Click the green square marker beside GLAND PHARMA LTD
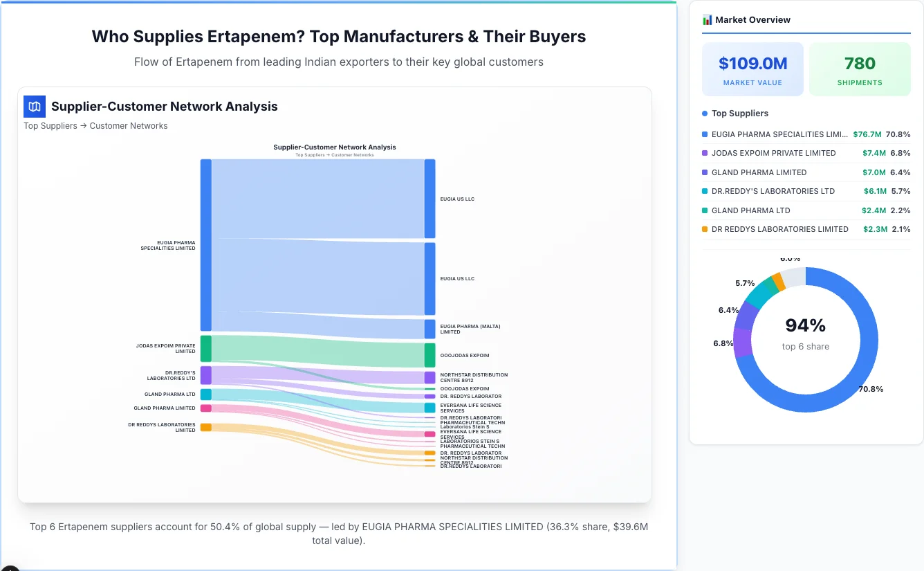This screenshot has height=571, width=924. point(705,210)
